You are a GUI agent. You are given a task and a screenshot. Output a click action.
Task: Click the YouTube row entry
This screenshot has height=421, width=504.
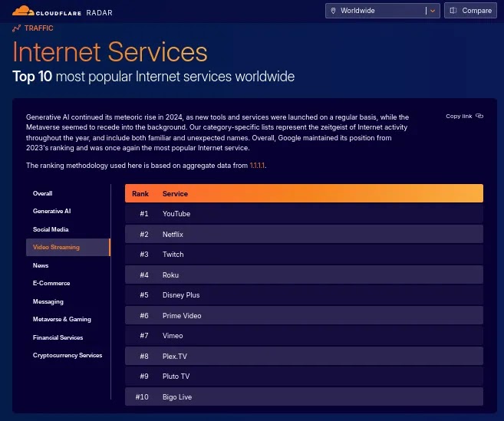click(304, 214)
